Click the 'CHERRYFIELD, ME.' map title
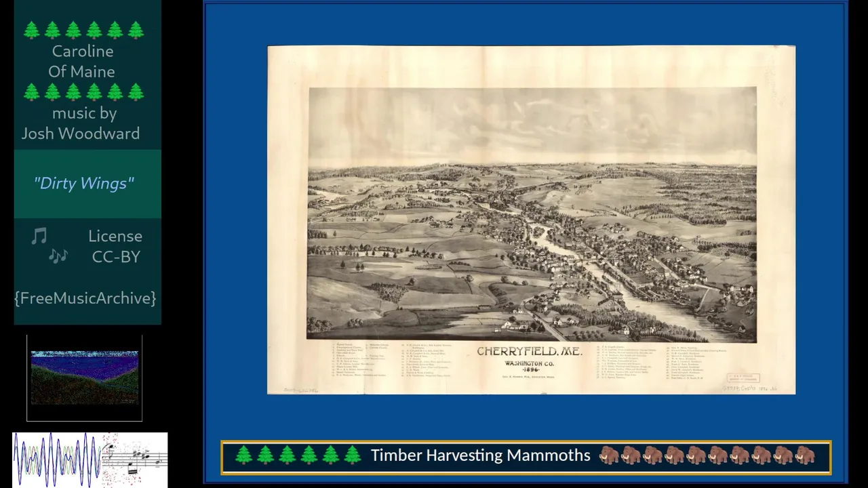 (x=529, y=352)
